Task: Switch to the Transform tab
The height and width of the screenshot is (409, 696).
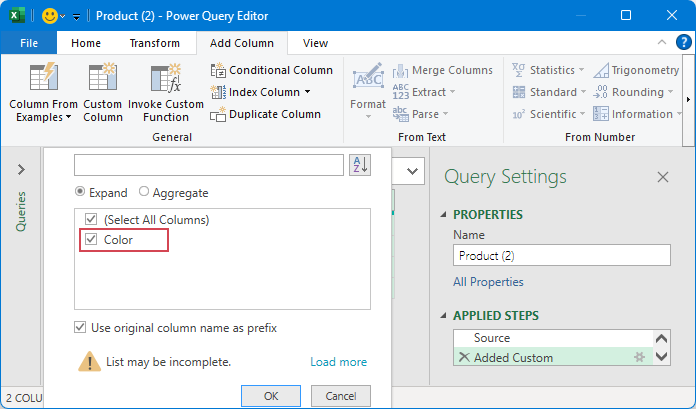Action: click(154, 43)
